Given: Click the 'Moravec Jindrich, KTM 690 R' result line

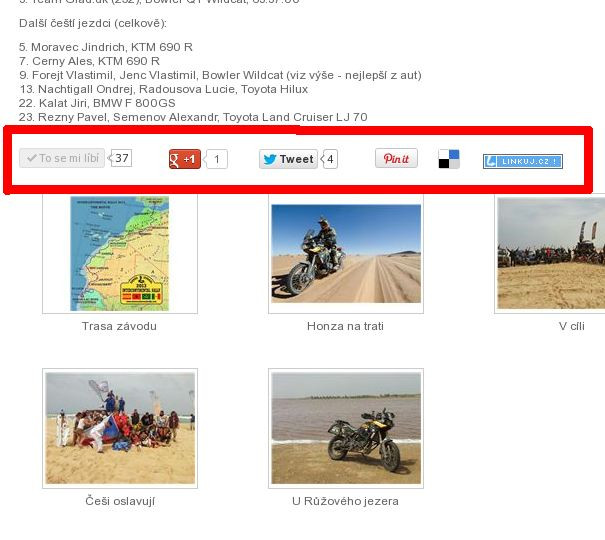Looking at the screenshot, I should point(106,47).
